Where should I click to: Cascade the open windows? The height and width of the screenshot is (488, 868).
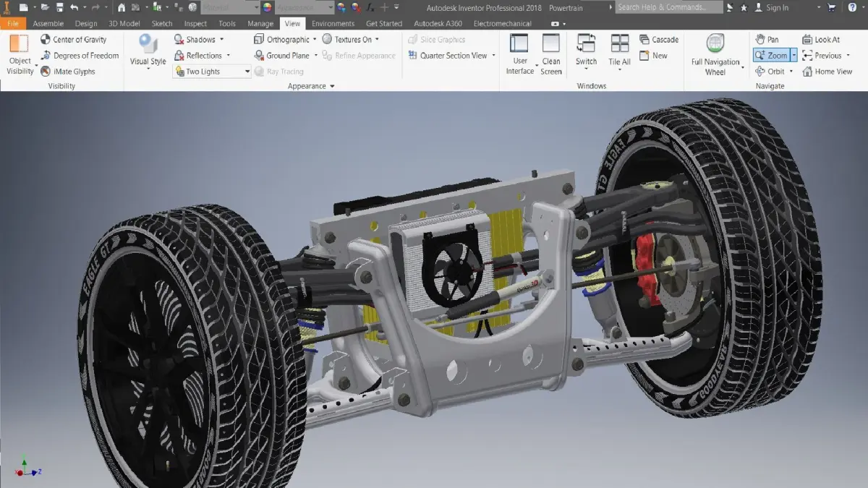(659, 40)
